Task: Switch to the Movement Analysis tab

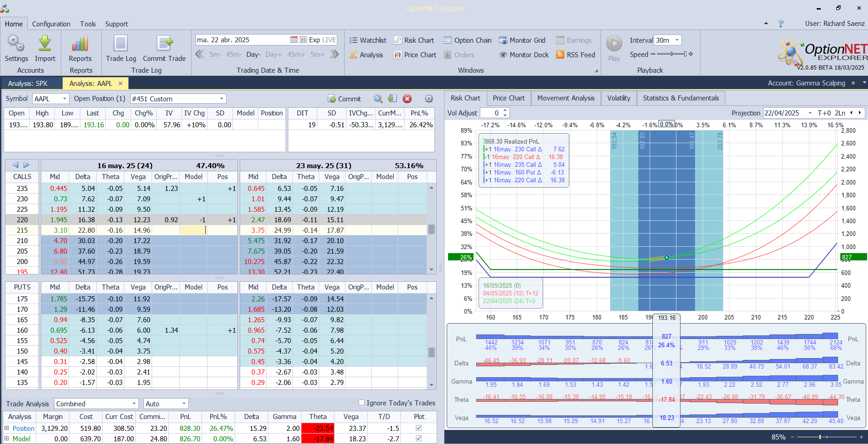Action: pyautogui.click(x=566, y=98)
